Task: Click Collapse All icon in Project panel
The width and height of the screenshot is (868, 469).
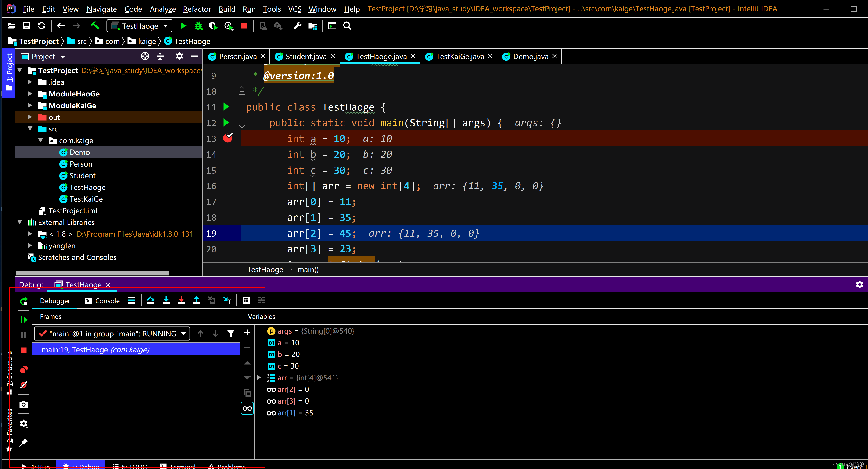Action: pos(160,56)
